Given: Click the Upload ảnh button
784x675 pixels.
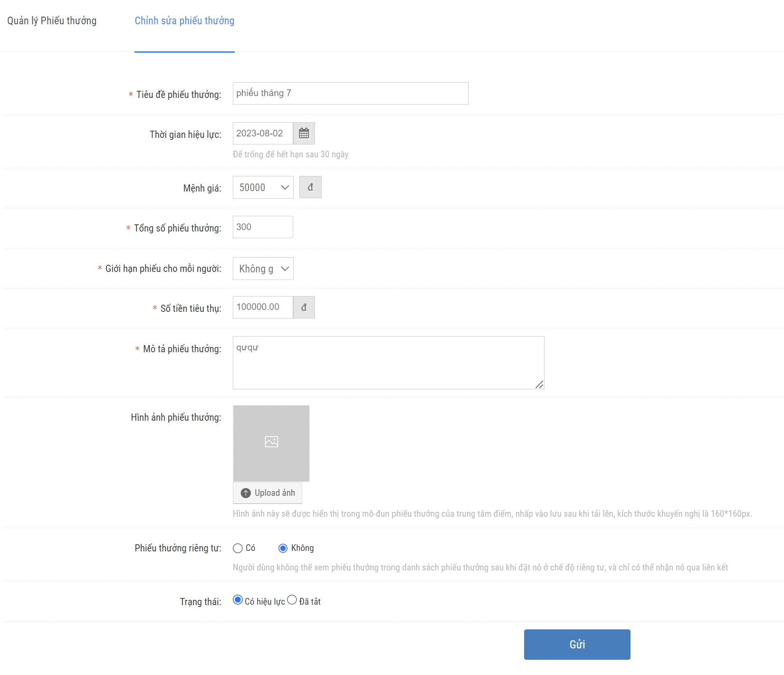Looking at the screenshot, I should [268, 493].
